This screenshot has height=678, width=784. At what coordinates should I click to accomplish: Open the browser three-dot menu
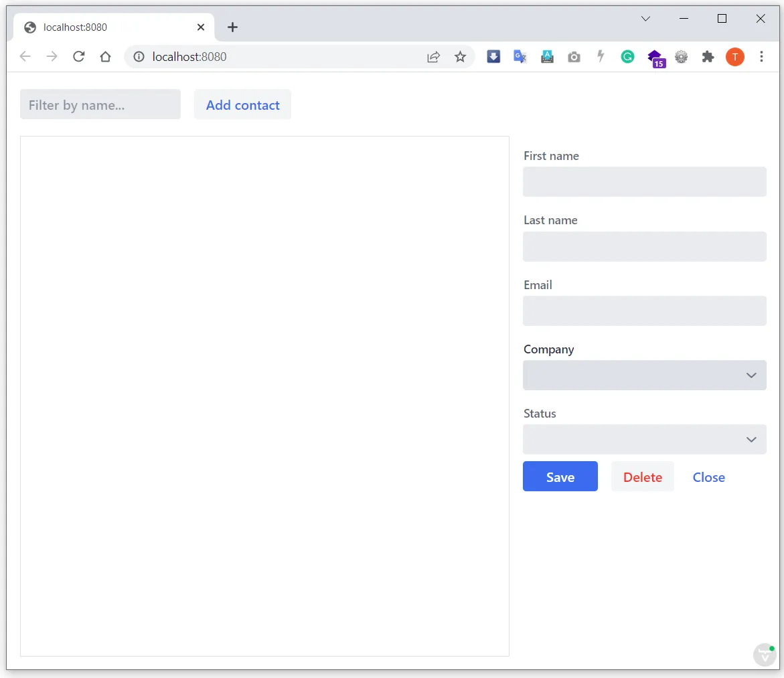(x=762, y=57)
